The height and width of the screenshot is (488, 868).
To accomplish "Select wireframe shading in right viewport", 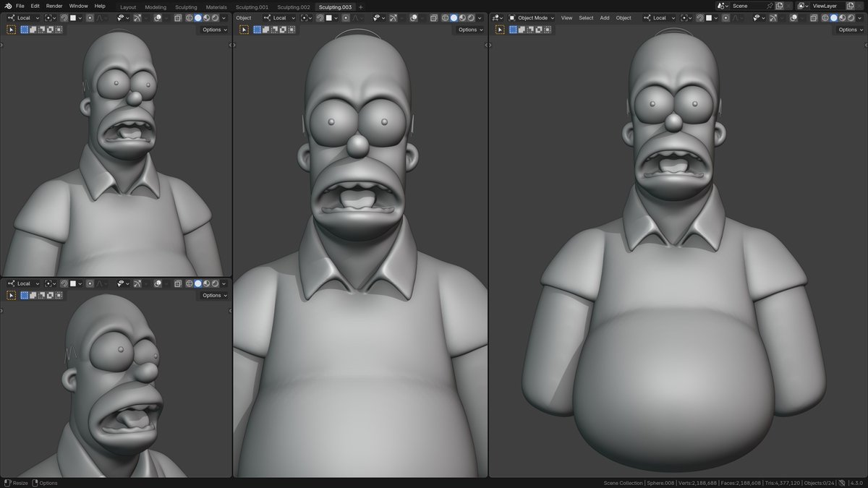I will (825, 17).
